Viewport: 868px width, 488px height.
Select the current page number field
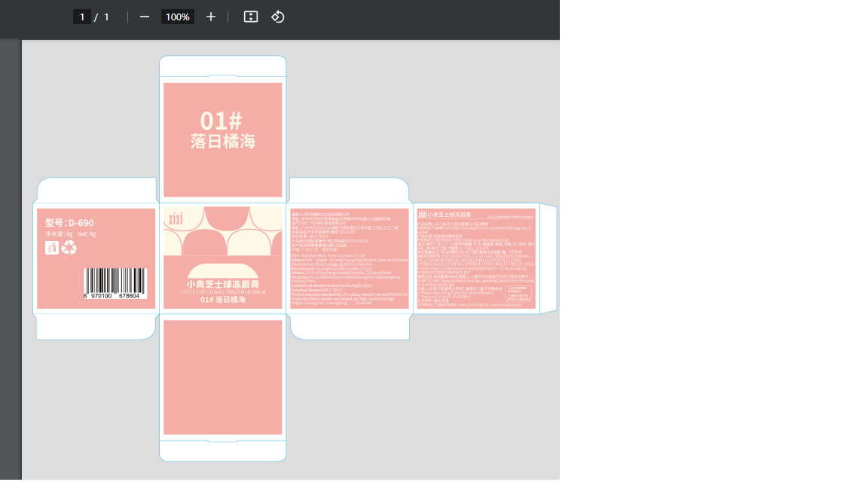[81, 17]
